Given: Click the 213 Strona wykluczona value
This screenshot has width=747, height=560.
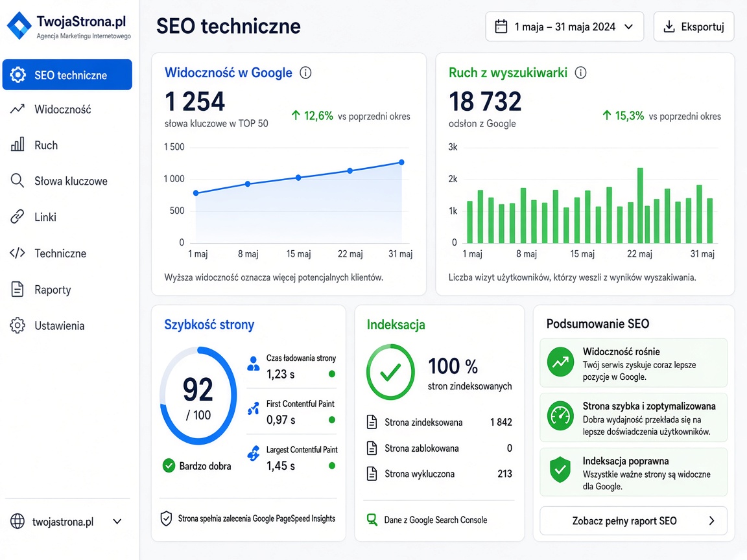Looking at the screenshot, I should (505, 474).
